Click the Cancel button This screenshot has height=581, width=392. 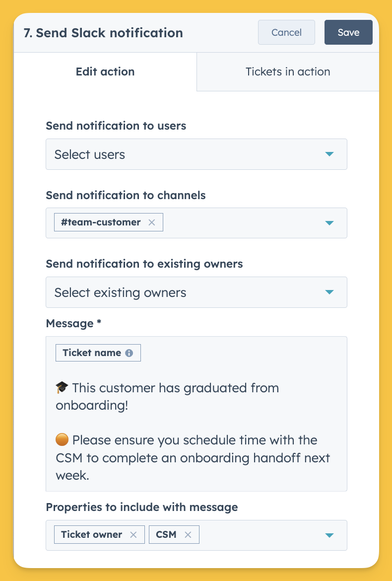286,32
